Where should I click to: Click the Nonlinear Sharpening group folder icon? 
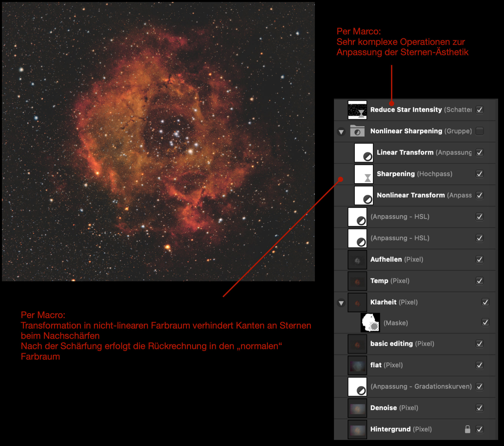pos(357,131)
